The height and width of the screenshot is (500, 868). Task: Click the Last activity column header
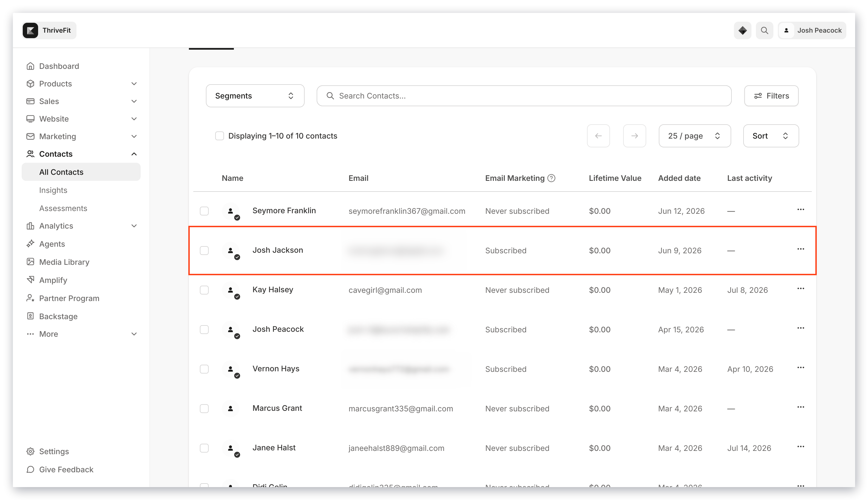[x=749, y=178]
